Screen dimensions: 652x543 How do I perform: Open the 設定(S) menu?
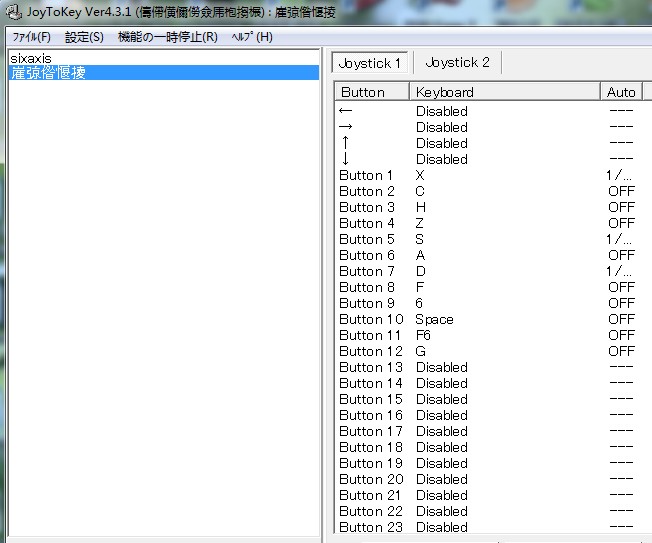coord(84,37)
